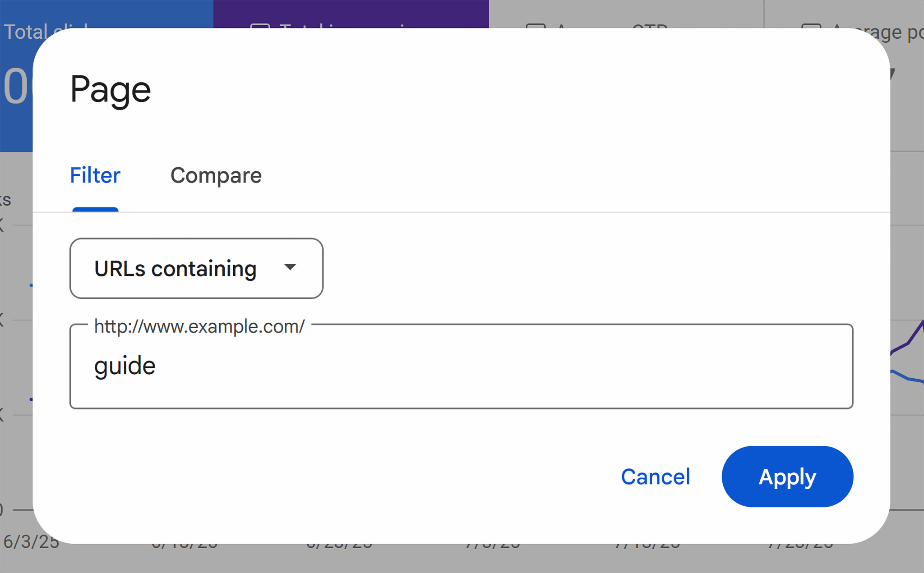Select the Filter tab

[95, 176]
